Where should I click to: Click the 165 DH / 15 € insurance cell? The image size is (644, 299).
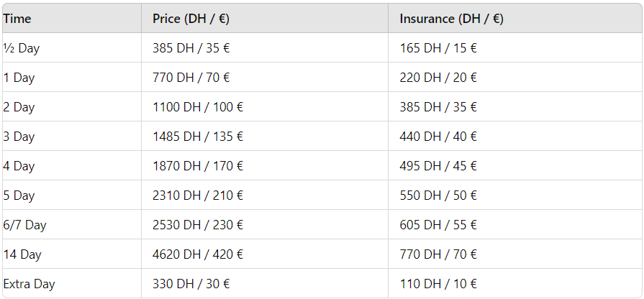pos(438,48)
